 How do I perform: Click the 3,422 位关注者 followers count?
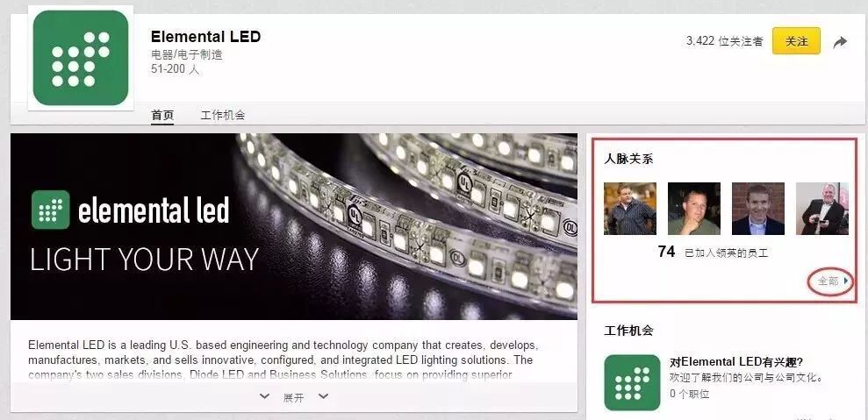point(725,41)
